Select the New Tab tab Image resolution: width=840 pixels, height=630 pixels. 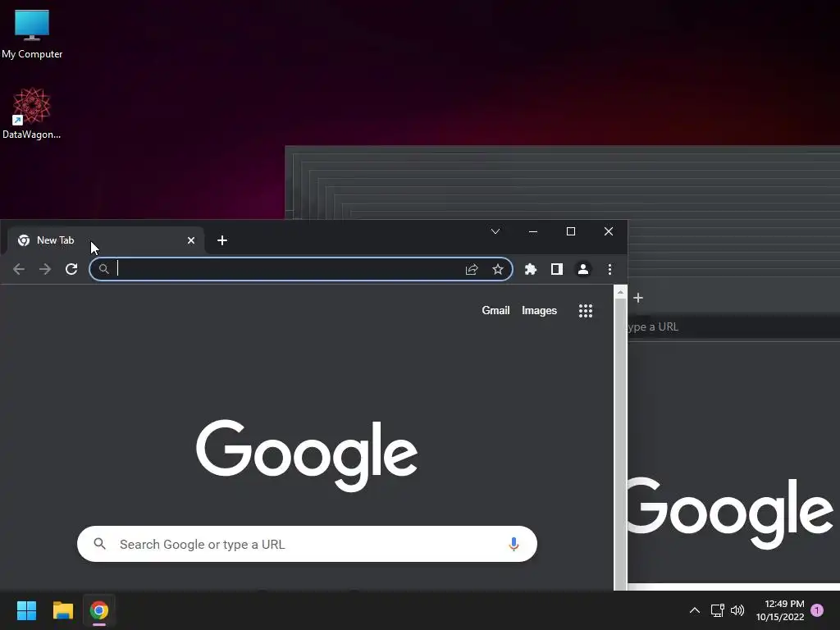104,240
